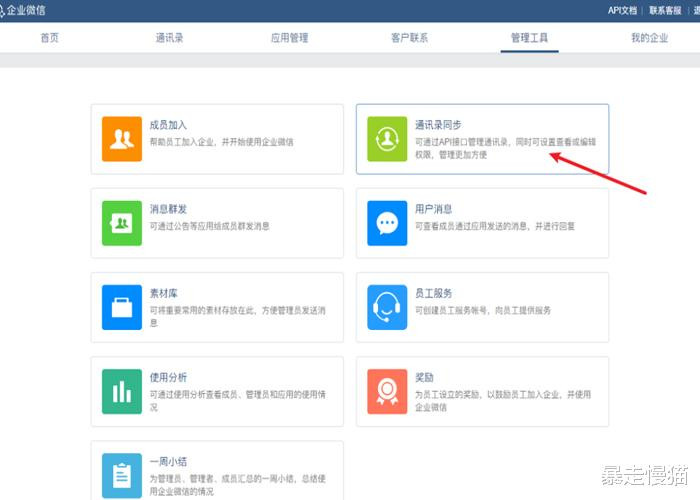This screenshot has width=700, height=500.
Task: Open the 成员加入 orange people icon
Action: point(122,139)
